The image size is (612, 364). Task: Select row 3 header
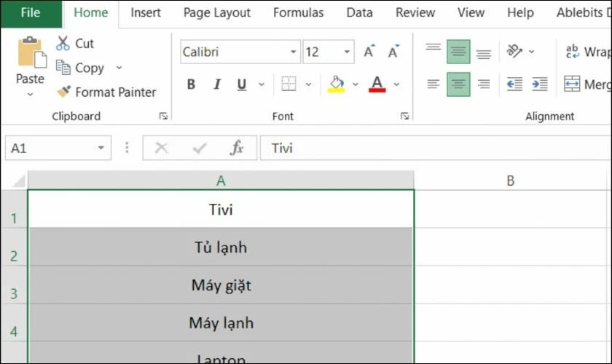(14, 285)
